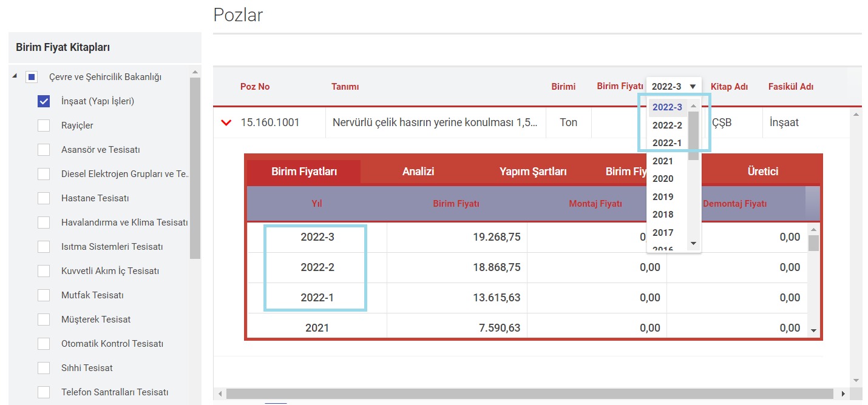Viewport: 868px width, 405px height.
Task: Toggle the Çevre ve Şehircilik Bakanlığı checkbox
Action: [32, 77]
